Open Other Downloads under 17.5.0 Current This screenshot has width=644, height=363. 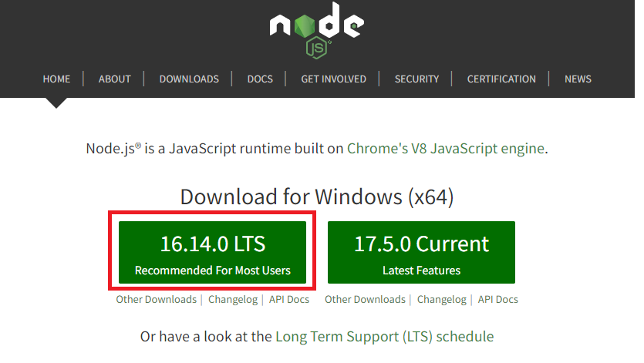(365, 299)
